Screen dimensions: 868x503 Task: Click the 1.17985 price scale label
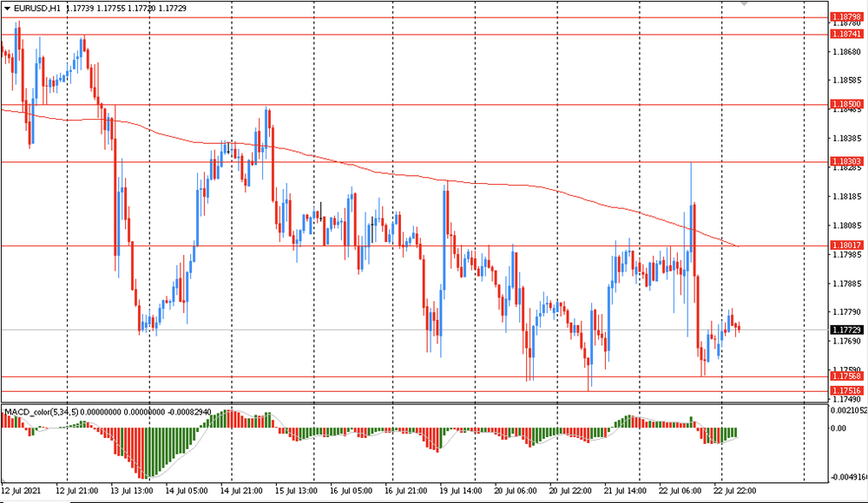point(847,255)
